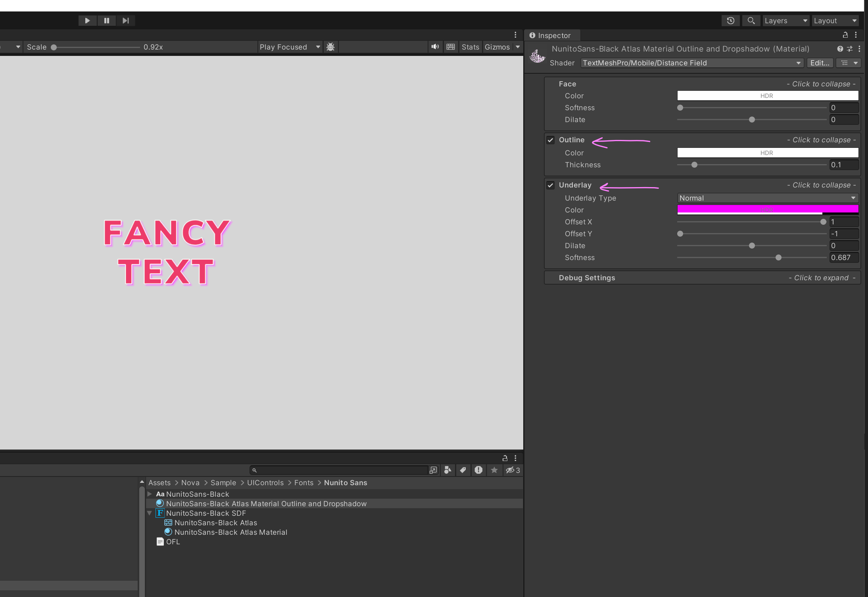This screenshot has height=597, width=868.
Task: Select the magenta Underlay color swatch
Action: 767,209
